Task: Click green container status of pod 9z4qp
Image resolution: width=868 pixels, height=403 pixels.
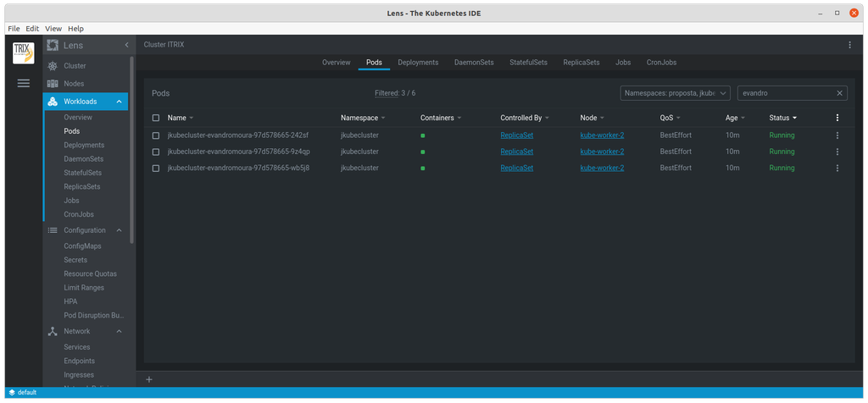Action: coord(423,152)
